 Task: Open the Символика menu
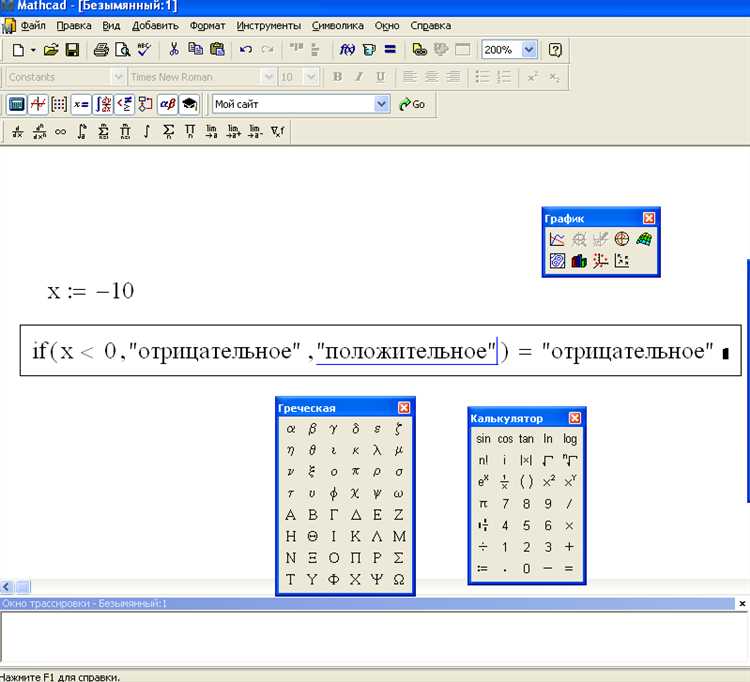point(338,26)
